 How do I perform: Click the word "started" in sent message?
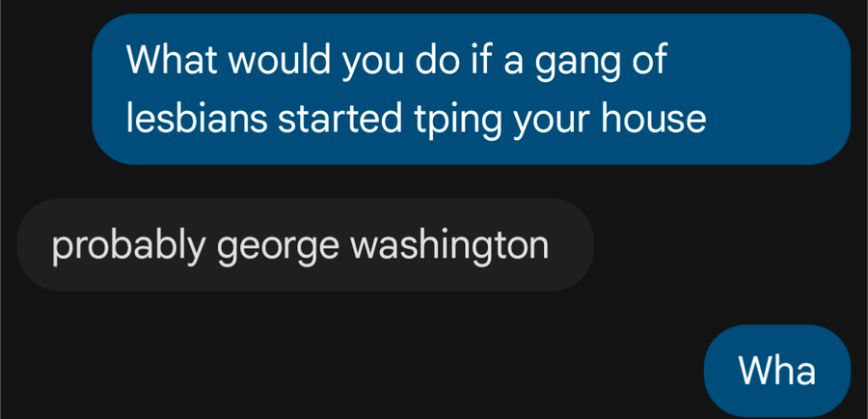pyautogui.click(x=339, y=118)
